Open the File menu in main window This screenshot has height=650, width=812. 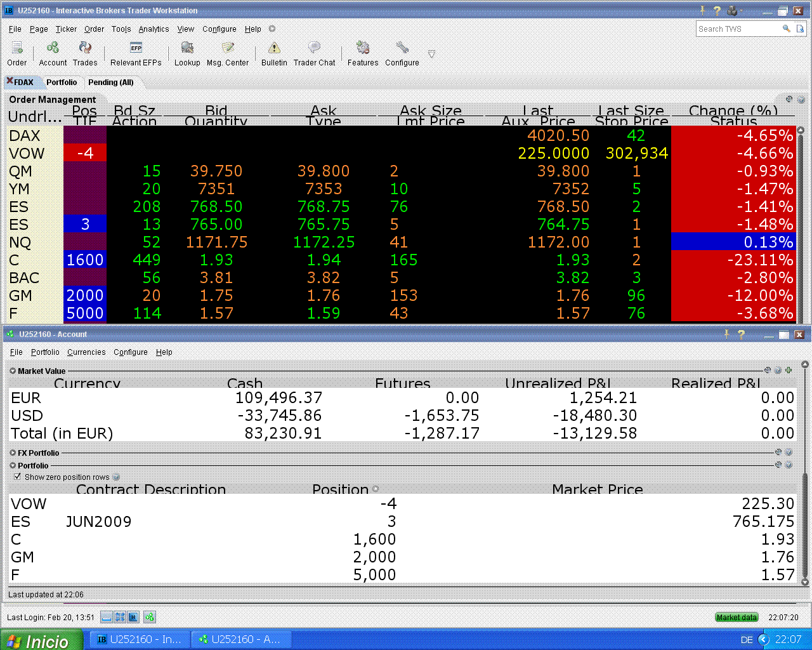[x=15, y=29]
